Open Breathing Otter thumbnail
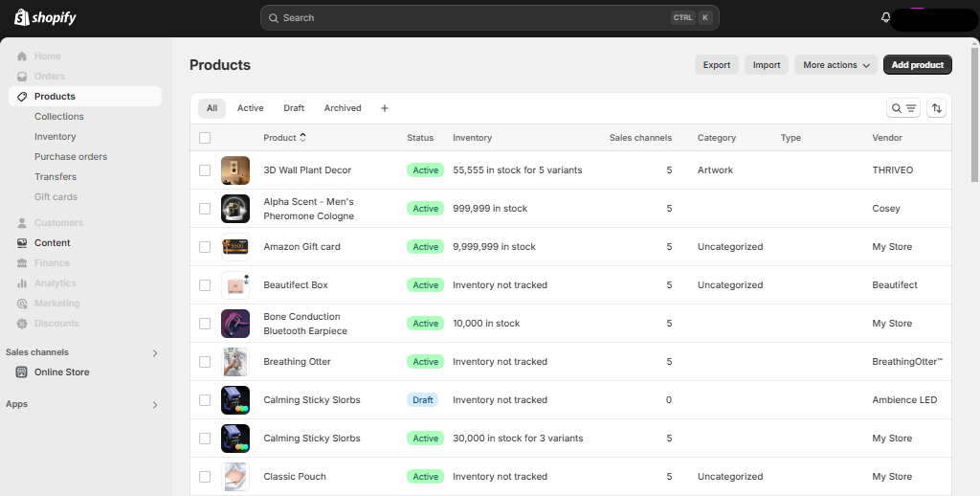This screenshot has width=980, height=496. click(235, 362)
